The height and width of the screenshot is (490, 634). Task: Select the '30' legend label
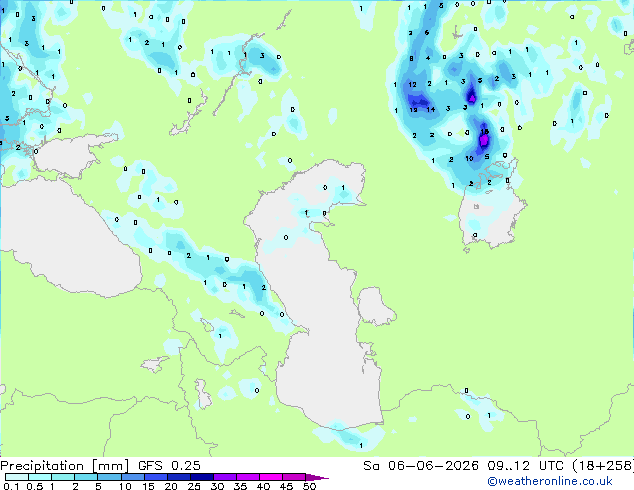click(x=217, y=486)
